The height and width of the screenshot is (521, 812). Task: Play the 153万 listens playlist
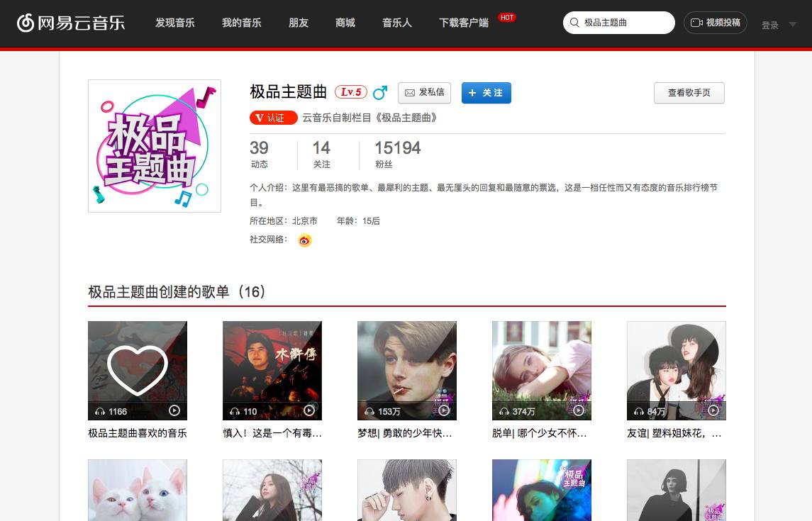[x=444, y=410]
